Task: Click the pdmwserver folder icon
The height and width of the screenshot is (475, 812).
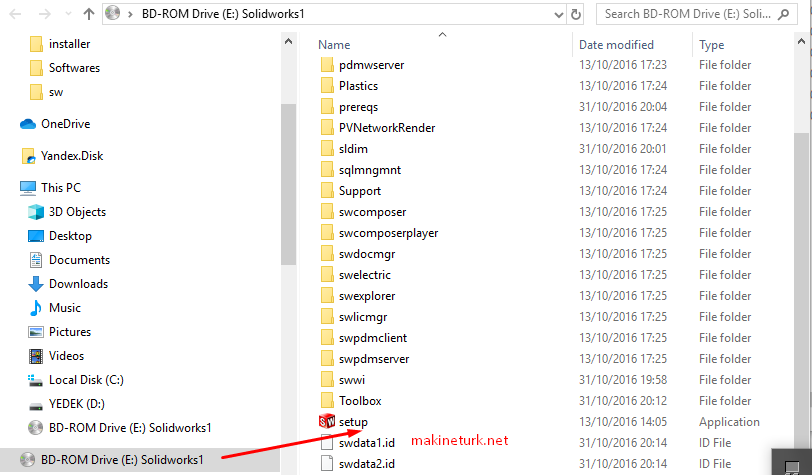Action: [327, 65]
